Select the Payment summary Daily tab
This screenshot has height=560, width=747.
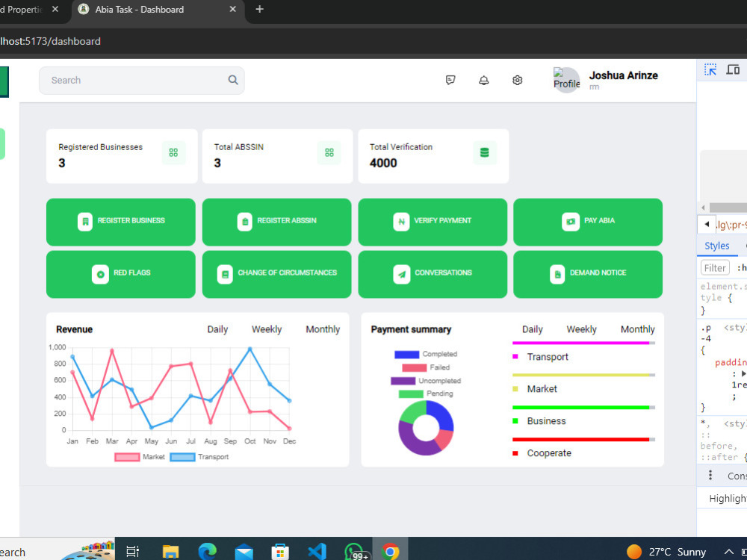pyautogui.click(x=532, y=329)
